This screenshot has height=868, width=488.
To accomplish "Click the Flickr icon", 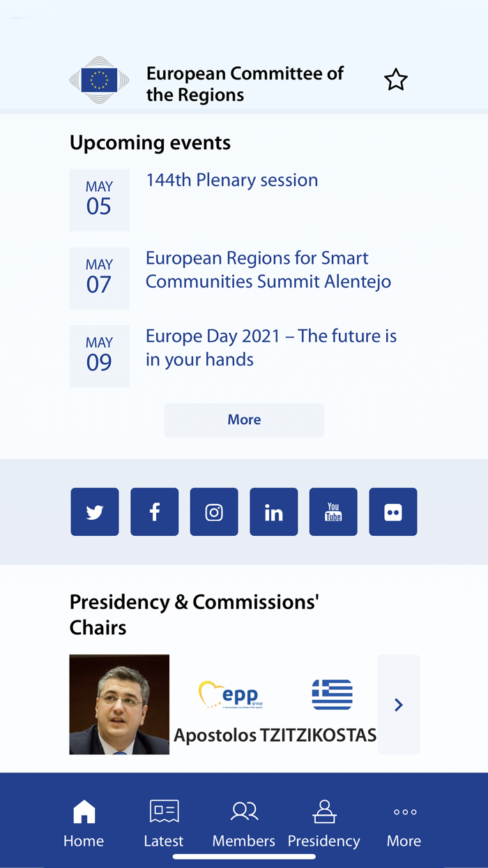I will [393, 511].
